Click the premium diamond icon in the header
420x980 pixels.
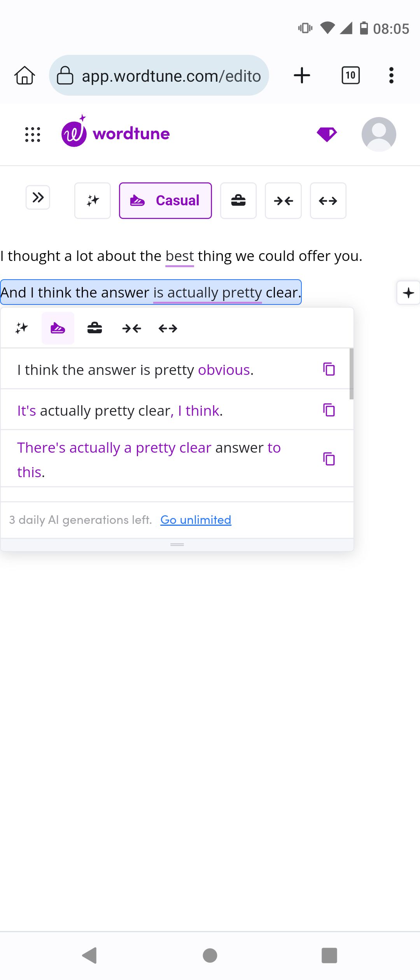(x=326, y=134)
